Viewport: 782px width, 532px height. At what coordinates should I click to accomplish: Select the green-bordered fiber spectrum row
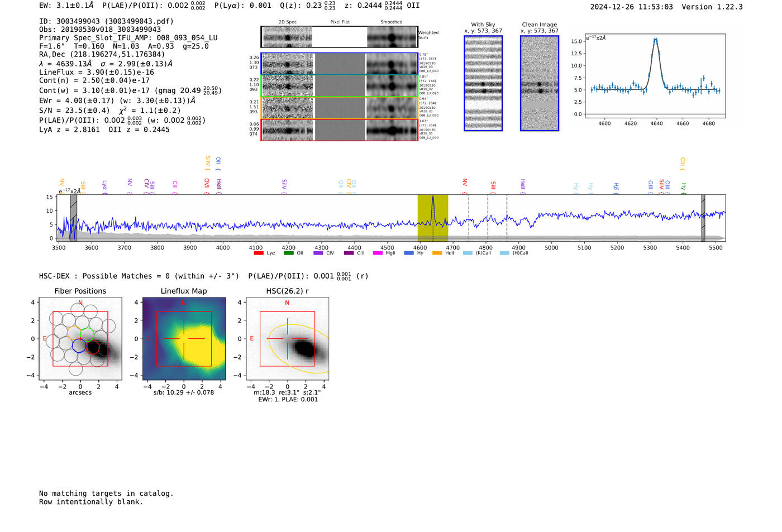click(x=340, y=86)
